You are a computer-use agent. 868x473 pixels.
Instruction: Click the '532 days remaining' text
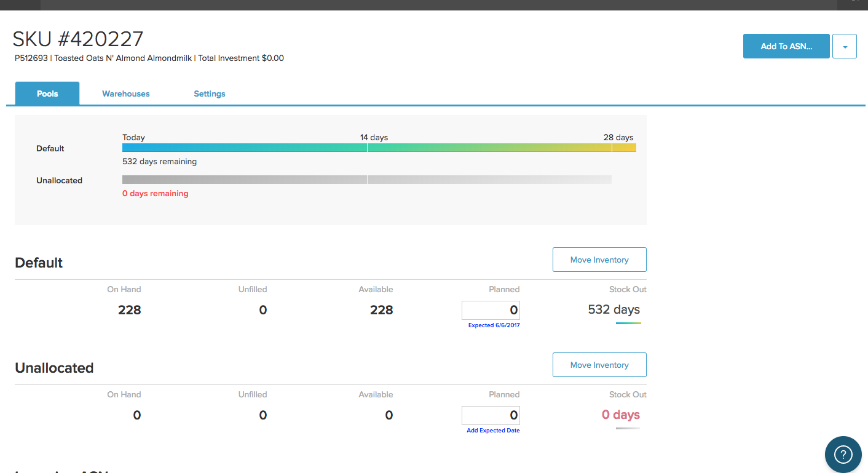(159, 162)
